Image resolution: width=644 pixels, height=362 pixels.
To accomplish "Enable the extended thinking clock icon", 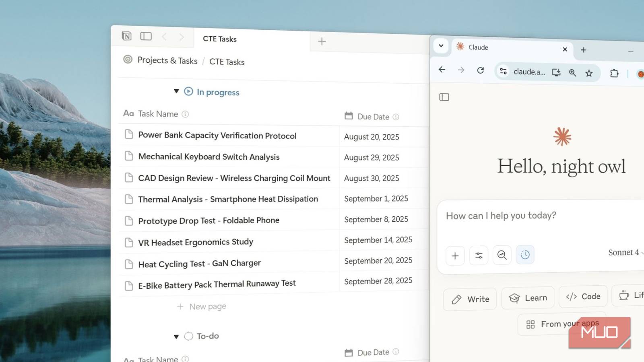I will click(524, 255).
